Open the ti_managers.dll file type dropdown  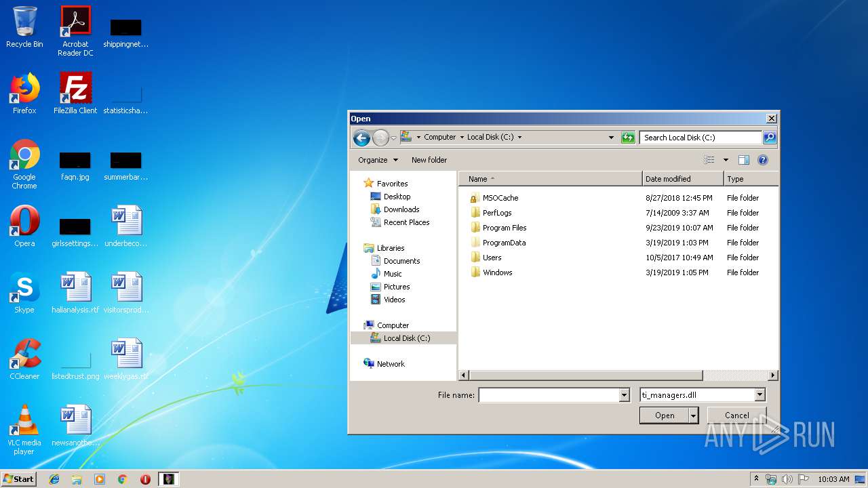pyautogui.click(x=759, y=394)
